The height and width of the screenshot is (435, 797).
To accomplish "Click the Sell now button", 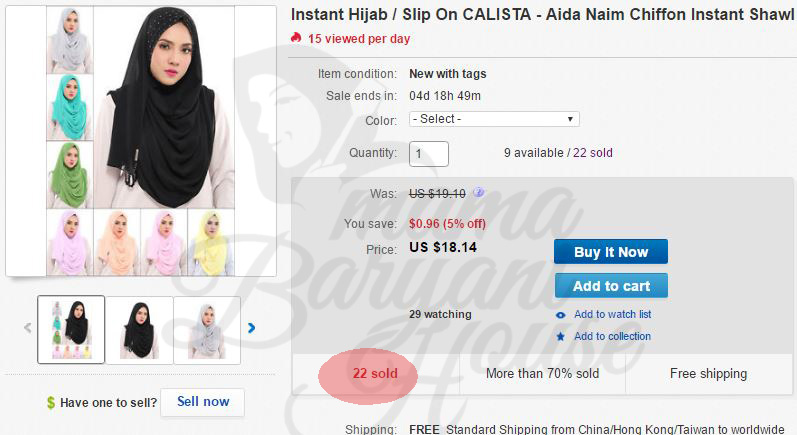I will click(203, 402).
